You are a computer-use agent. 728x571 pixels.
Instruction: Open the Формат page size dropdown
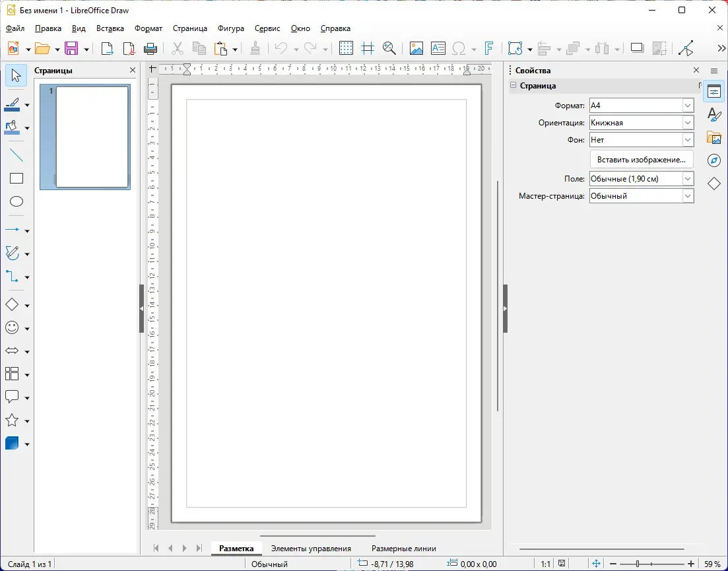coord(687,105)
